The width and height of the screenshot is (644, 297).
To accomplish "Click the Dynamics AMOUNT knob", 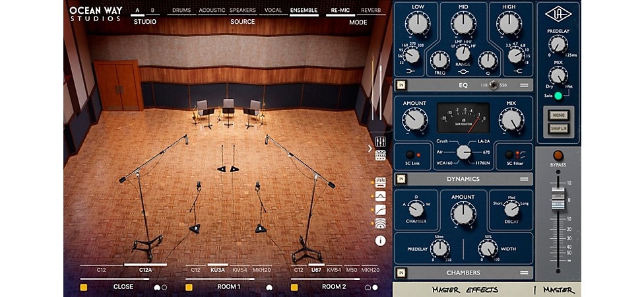I will (x=414, y=120).
